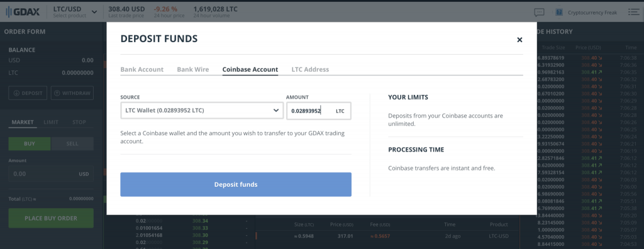Click the Amount input field with 0.02893952
This screenshot has height=249, width=644.
tap(319, 111)
